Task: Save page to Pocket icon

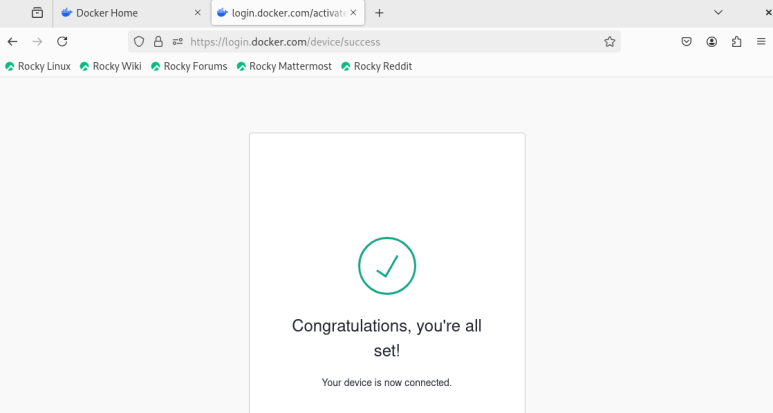Action: tap(686, 42)
